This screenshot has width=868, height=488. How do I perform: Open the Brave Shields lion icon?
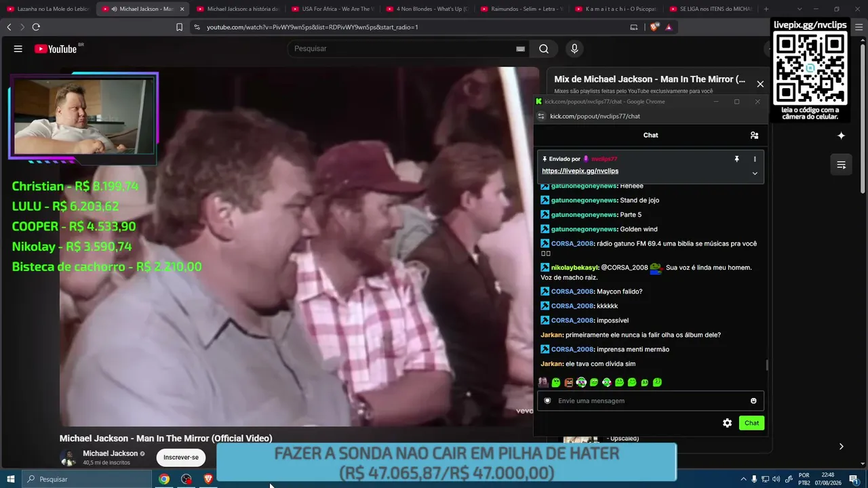[x=654, y=27]
